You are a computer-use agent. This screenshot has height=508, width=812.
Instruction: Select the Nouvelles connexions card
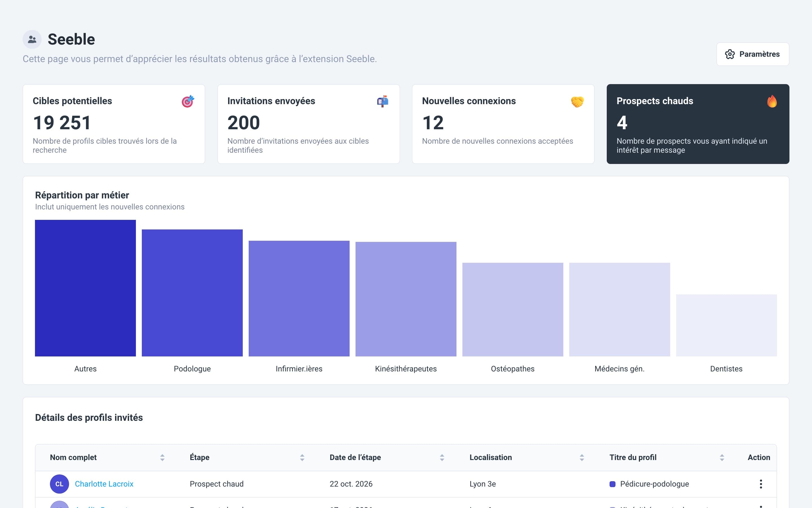503,124
